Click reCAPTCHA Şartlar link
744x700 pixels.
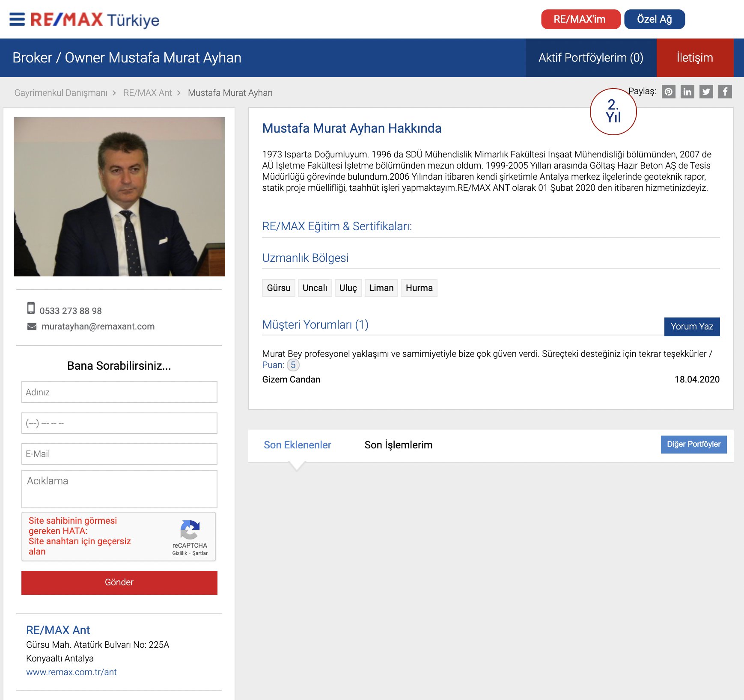(x=200, y=553)
